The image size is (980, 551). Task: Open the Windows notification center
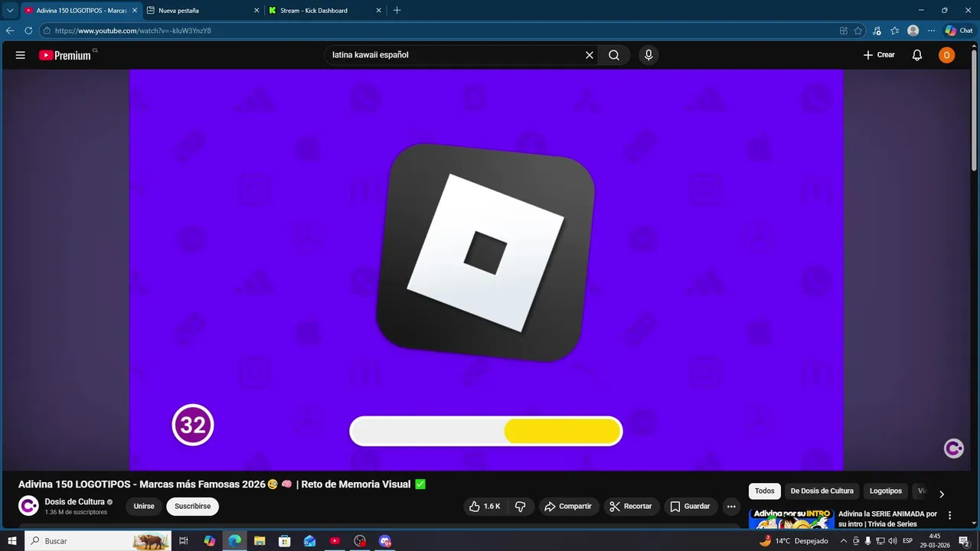tap(964, 541)
